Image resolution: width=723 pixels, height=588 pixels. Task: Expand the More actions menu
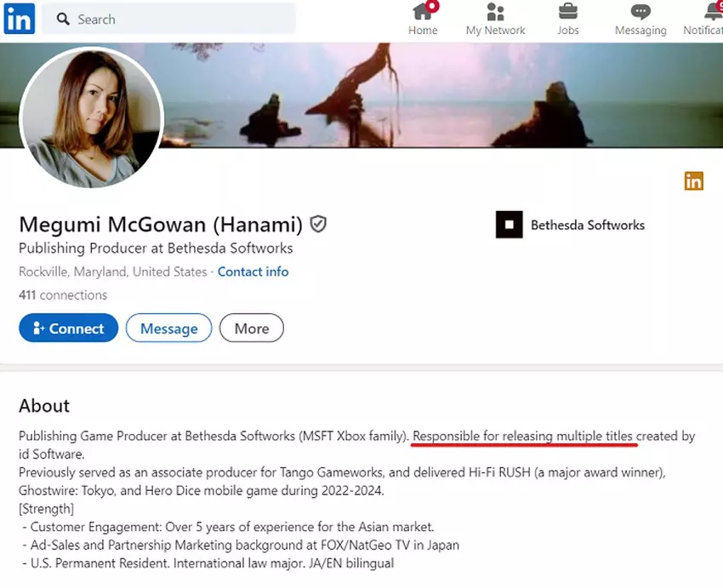point(251,328)
